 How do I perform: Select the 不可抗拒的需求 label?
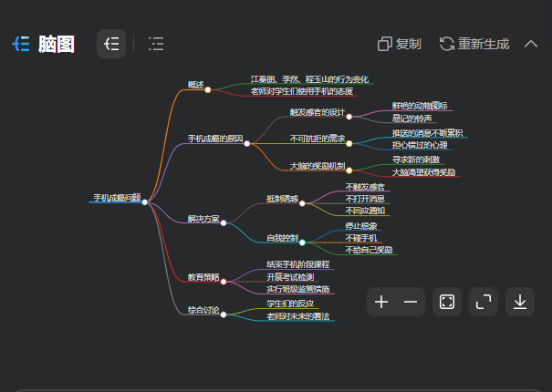tap(318, 139)
